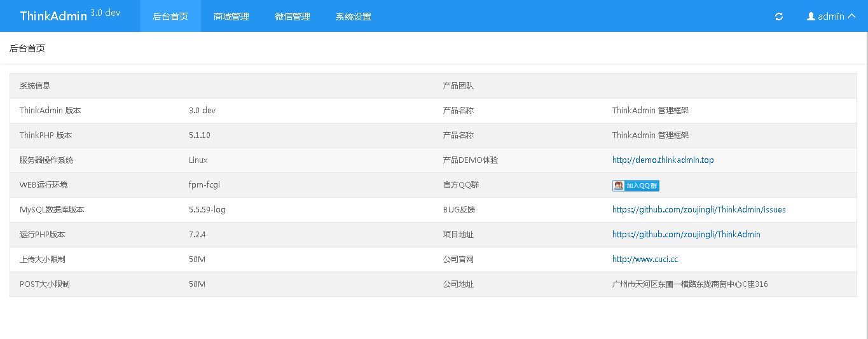Select the 50M POST limit value

click(197, 284)
